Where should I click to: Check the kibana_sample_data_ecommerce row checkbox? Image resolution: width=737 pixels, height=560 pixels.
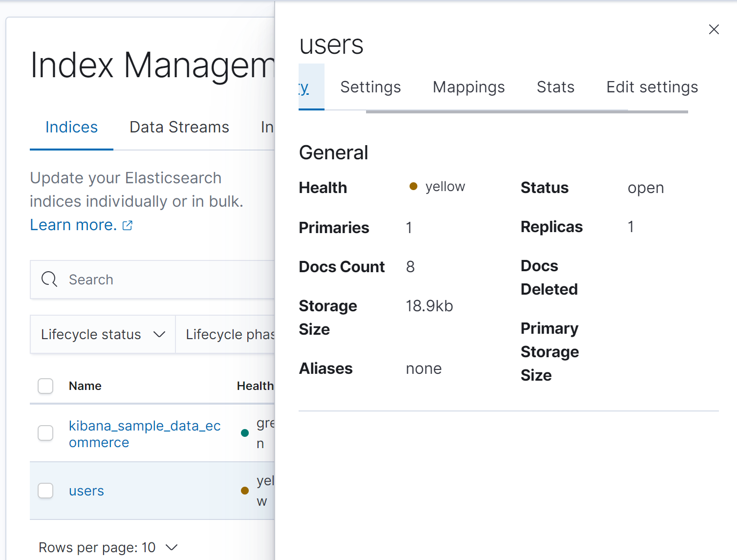[45, 433]
